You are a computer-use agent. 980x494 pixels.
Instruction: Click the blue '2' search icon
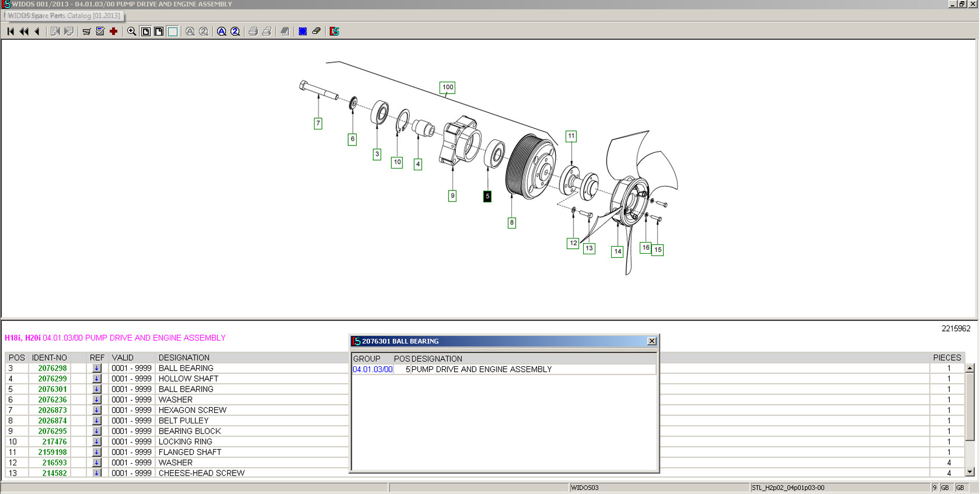click(235, 31)
